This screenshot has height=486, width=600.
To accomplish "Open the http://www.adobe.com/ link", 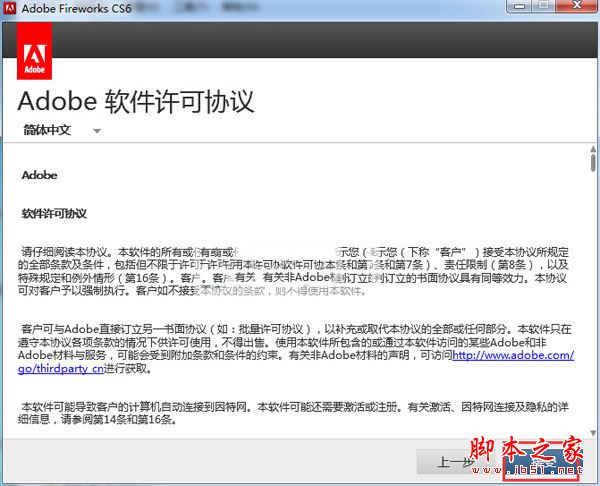I will pyautogui.click(x=513, y=355).
